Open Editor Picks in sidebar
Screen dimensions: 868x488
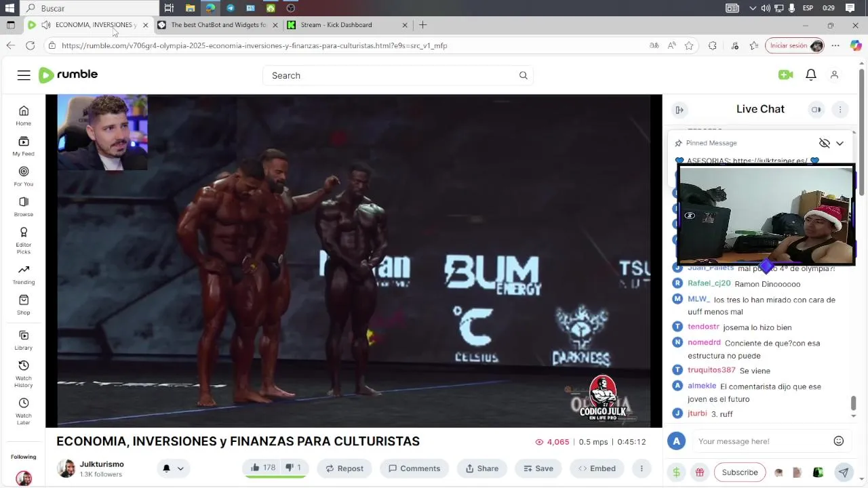click(24, 241)
